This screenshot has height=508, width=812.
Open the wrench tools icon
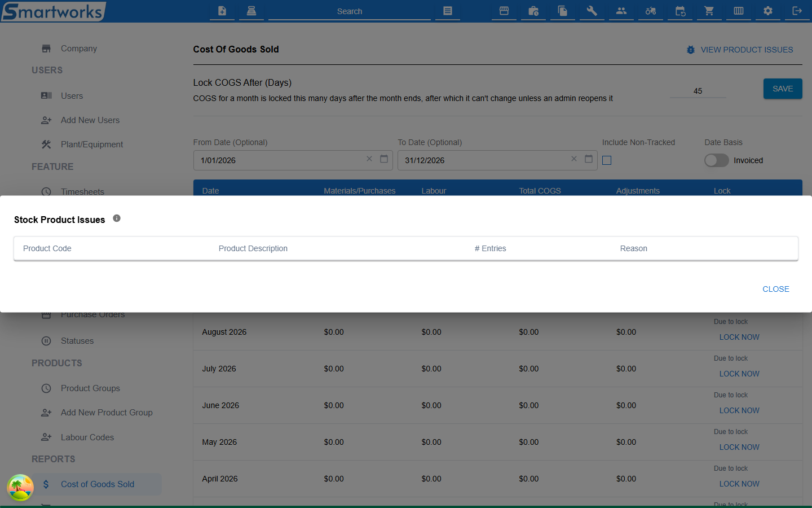592,11
